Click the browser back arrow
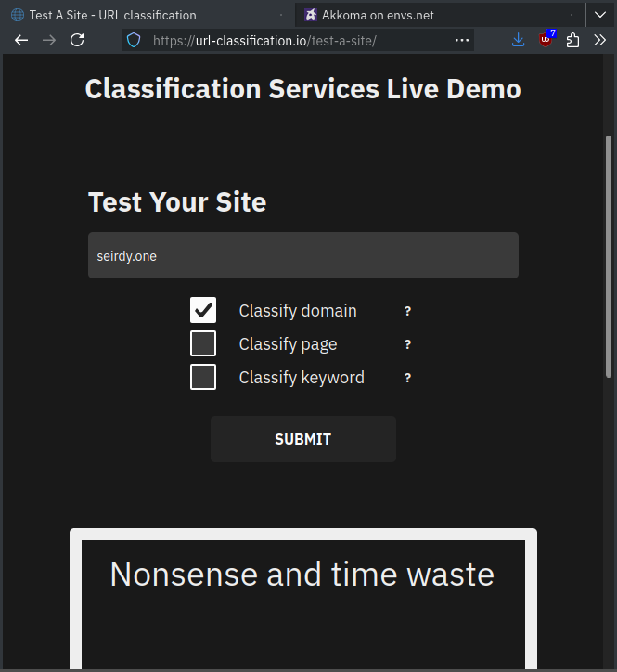 pos(21,41)
